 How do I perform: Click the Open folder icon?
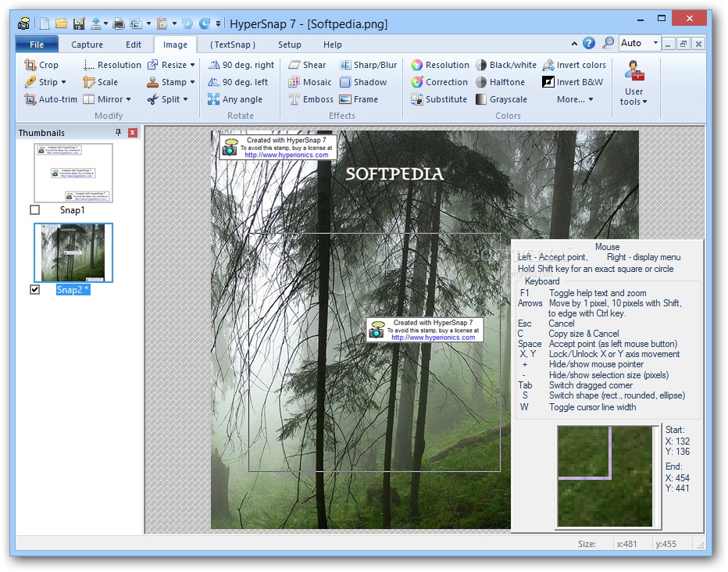[61, 23]
